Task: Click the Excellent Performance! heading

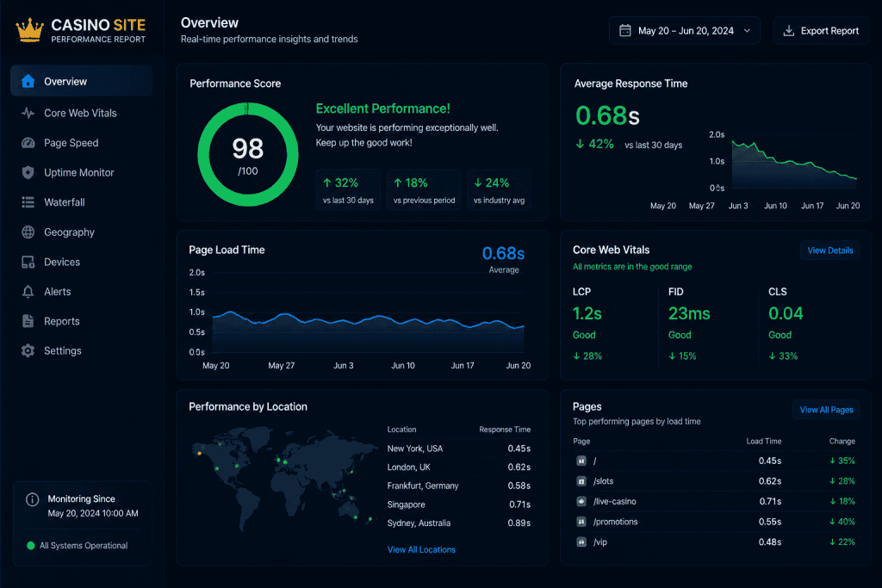Action: (382, 108)
